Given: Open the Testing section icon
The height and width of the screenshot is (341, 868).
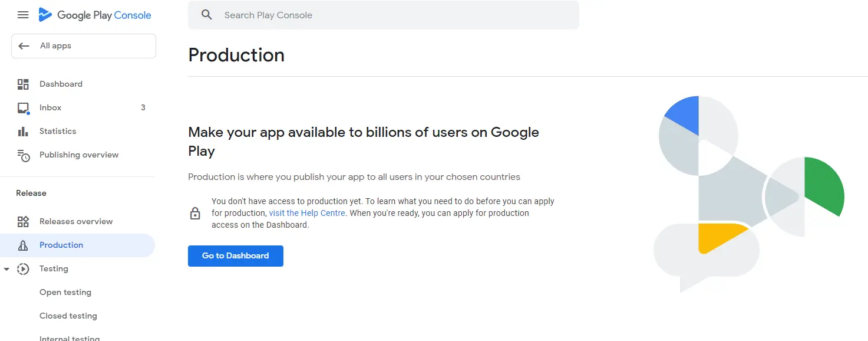Looking at the screenshot, I should [23, 268].
